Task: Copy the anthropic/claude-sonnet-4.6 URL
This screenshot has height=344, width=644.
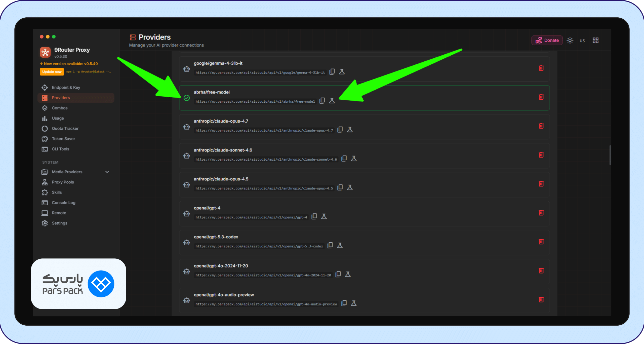Action: click(x=344, y=159)
